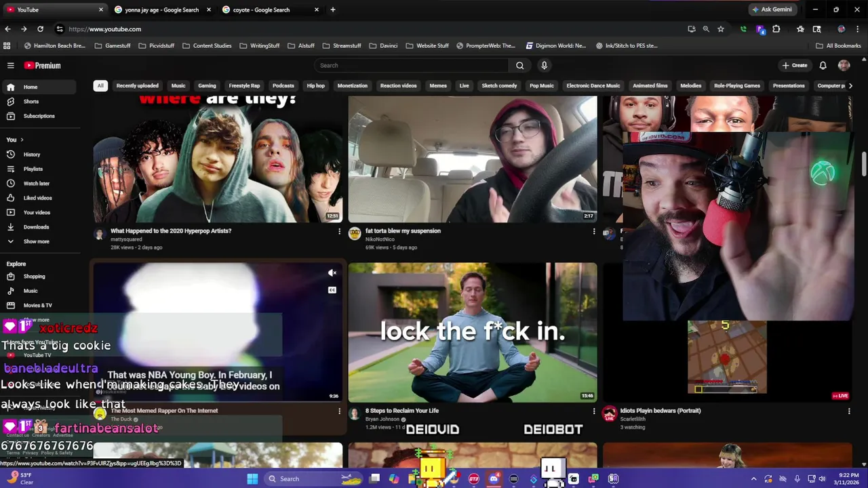The width and height of the screenshot is (868, 488).
Task: Open mattysquared channel link
Action: pos(126,239)
